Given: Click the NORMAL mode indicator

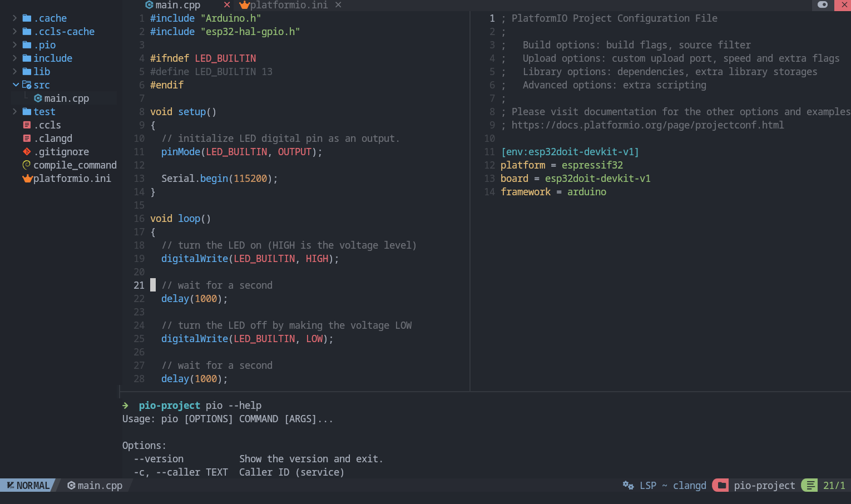Looking at the screenshot, I should (28, 486).
